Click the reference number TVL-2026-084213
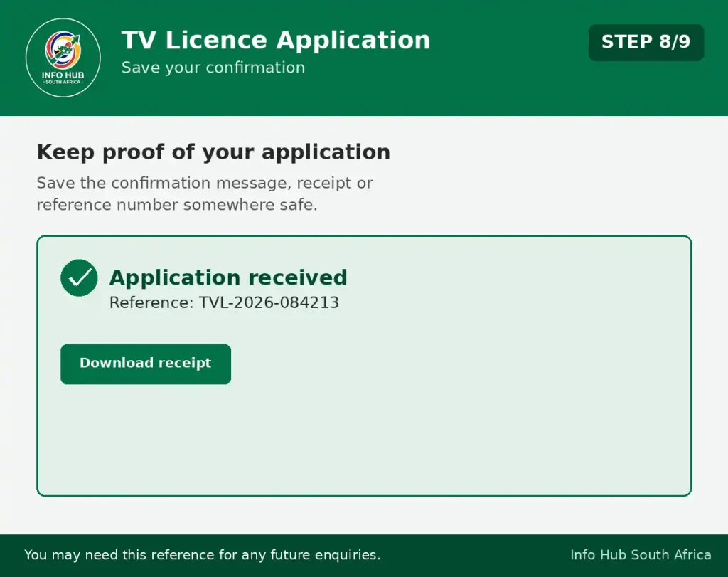This screenshot has height=577, width=728. 269,302
